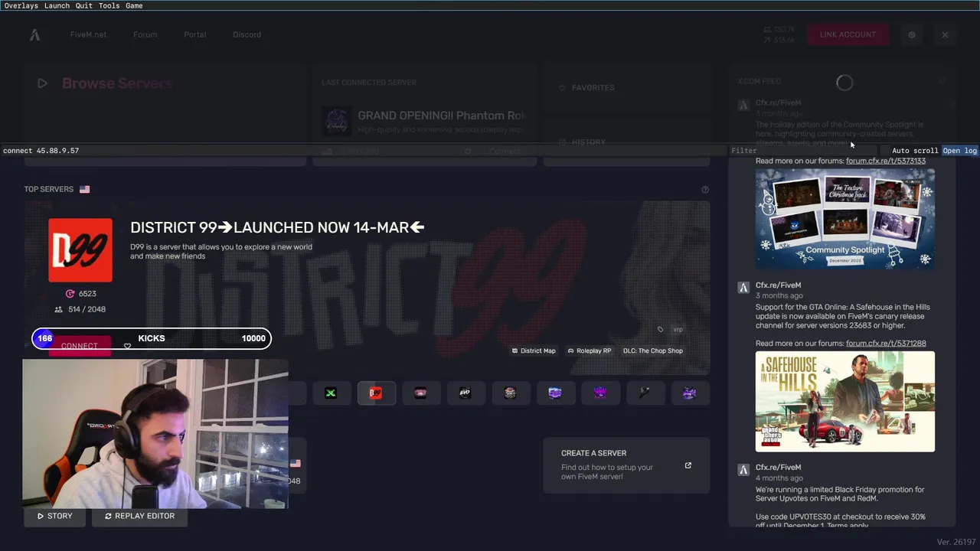The image size is (980, 551).
Task: Click the tag icon beside vrp
Action: click(x=660, y=330)
